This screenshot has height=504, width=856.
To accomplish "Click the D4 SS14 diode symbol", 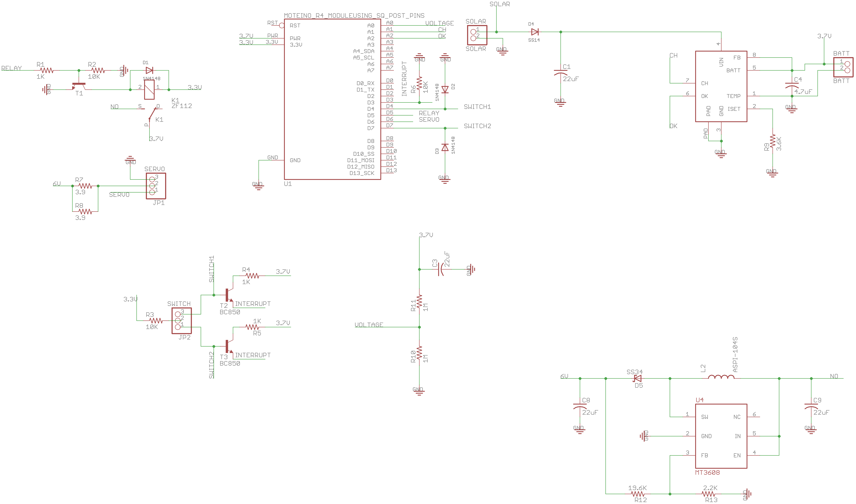I will pos(534,32).
